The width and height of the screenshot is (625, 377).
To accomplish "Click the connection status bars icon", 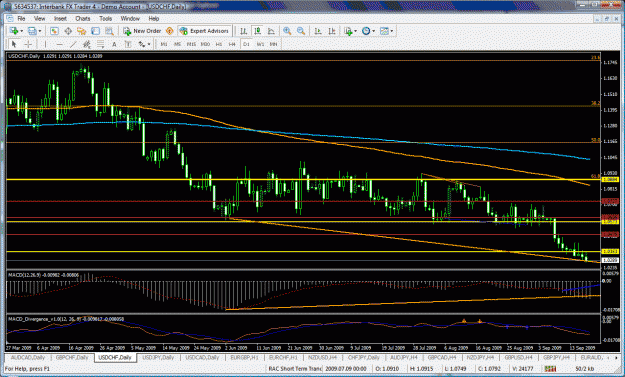I will [x=550, y=369].
